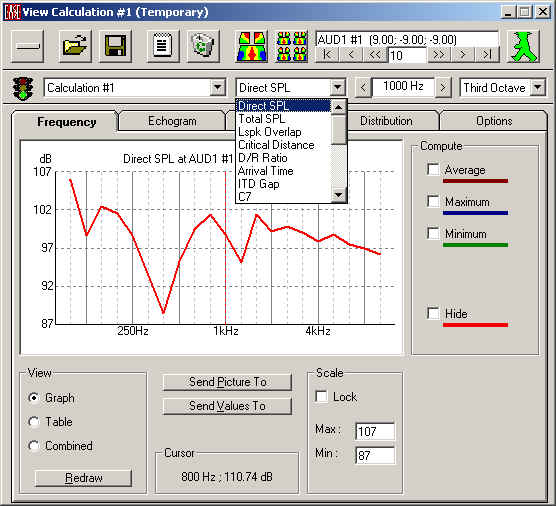This screenshot has width=556, height=506.
Task: Choose D/R Ratio from the list
Action: click(x=263, y=158)
